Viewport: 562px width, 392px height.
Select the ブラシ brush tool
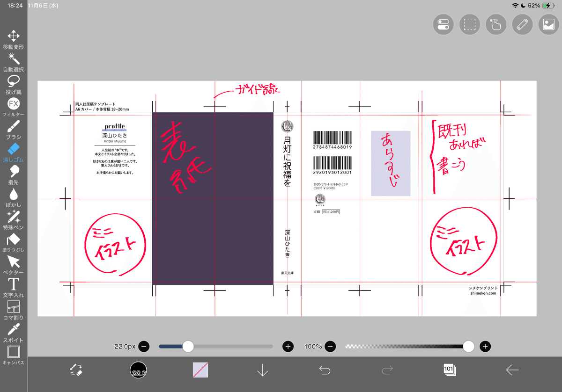(x=14, y=130)
